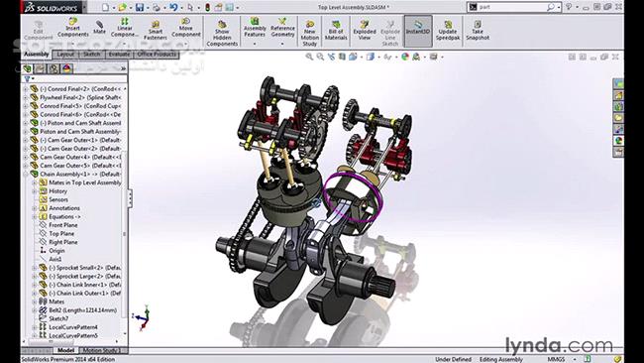The image size is (644, 363).
Task: Switch to the Motion Study 1 tab
Action: point(101,350)
